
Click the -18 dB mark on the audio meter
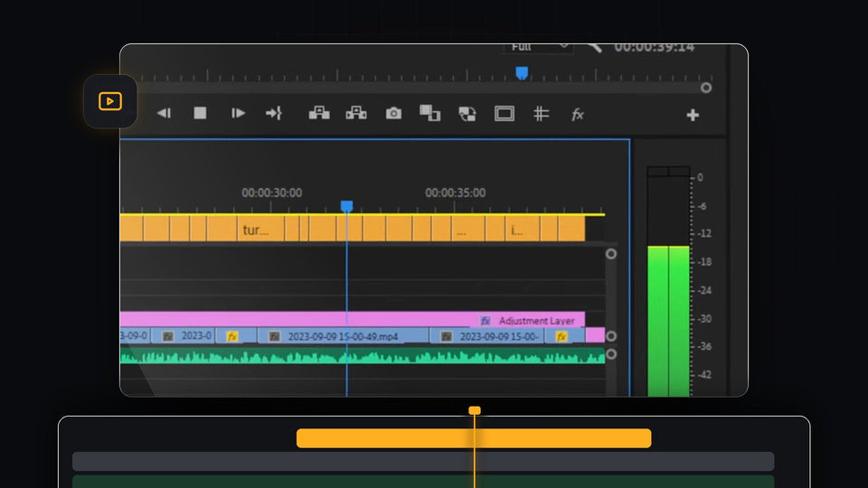tap(704, 262)
